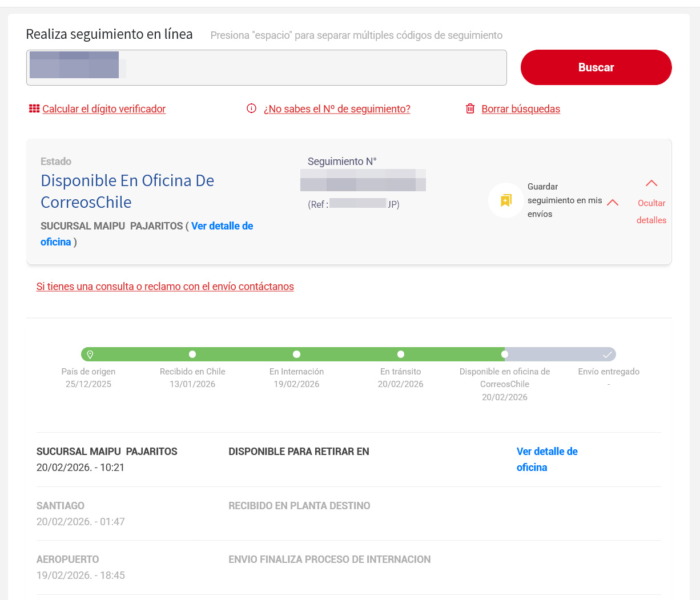Click the grid icon beside "Calcular el dígito verificador"
The width and height of the screenshot is (700, 600).
pos(34,108)
